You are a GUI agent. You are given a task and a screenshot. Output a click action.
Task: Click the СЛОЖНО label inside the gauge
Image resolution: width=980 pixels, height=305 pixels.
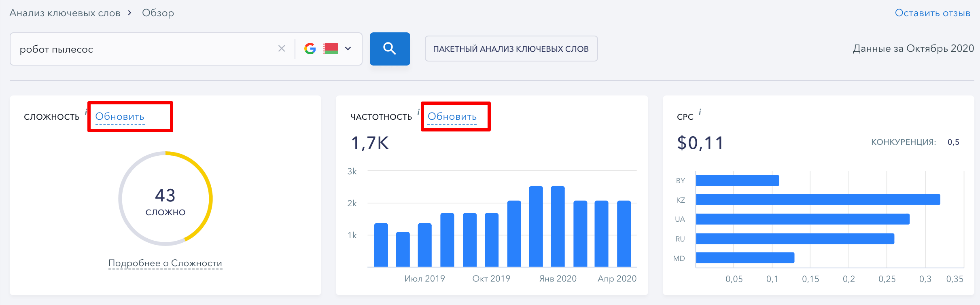(x=165, y=212)
